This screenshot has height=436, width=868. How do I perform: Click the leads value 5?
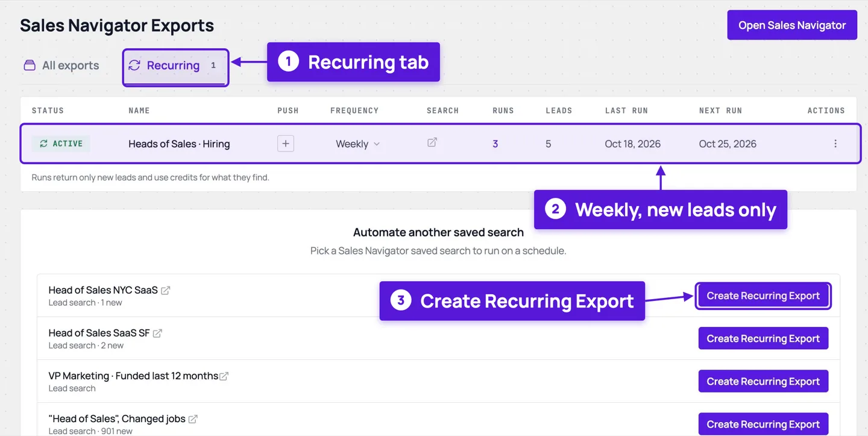pos(548,144)
